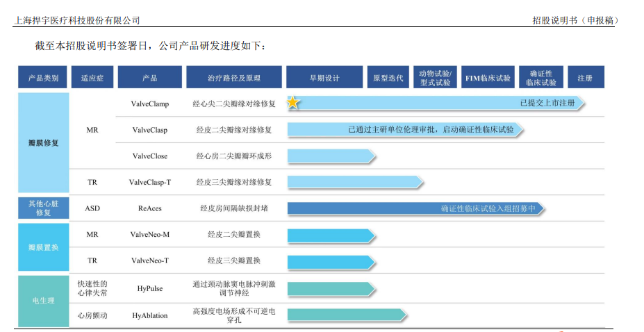Click the gold star on ValveClamp bar
The height and width of the screenshot is (332, 644).
coord(293,102)
